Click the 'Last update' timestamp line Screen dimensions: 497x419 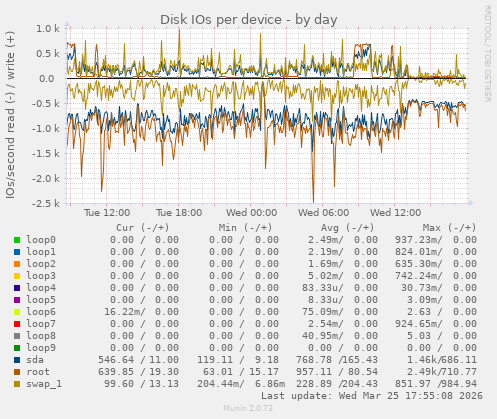coord(372,396)
